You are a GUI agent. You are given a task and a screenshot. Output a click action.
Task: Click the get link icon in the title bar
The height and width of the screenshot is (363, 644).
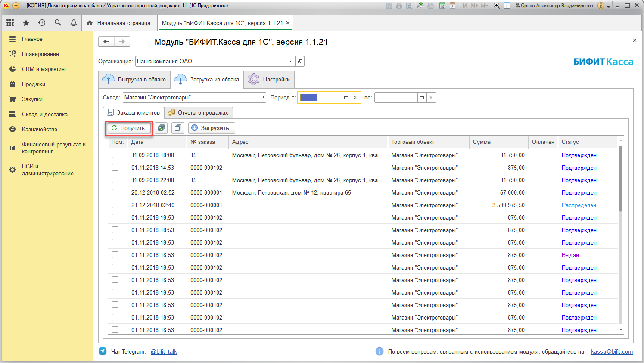[x=421, y=6]
